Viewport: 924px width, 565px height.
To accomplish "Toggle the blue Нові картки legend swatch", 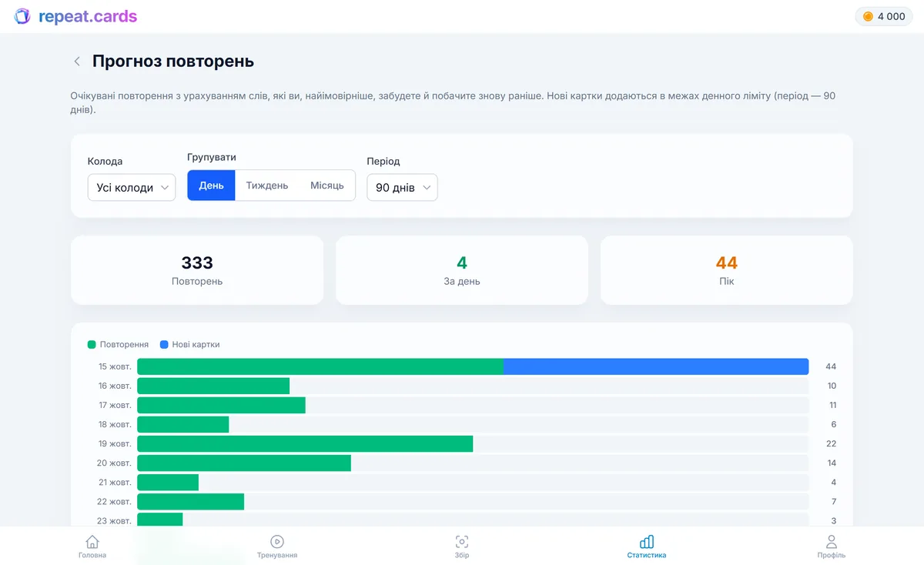I will (x=164, y=345).
